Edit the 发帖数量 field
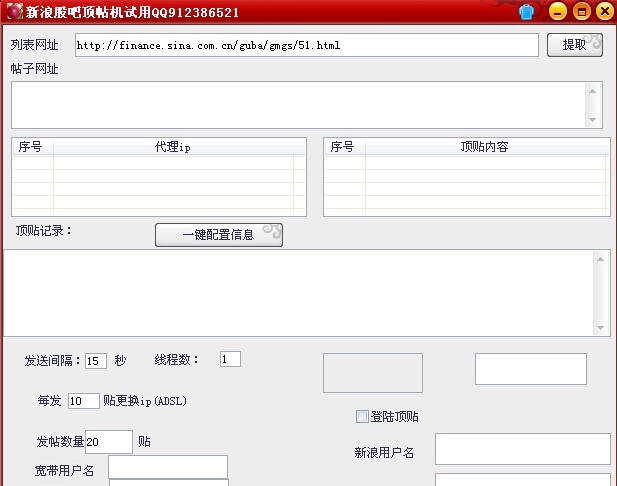The width and height of the screenshot is (617, 486). coord(109,442)
